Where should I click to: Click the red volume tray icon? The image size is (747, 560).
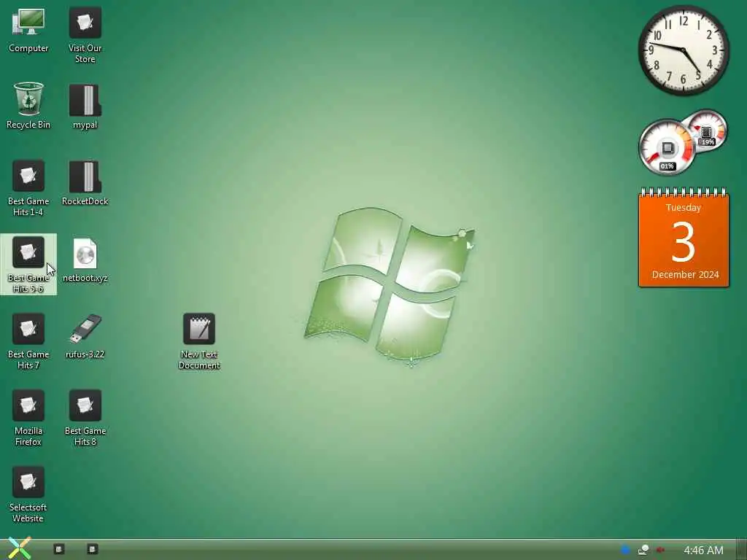(660, 550)
